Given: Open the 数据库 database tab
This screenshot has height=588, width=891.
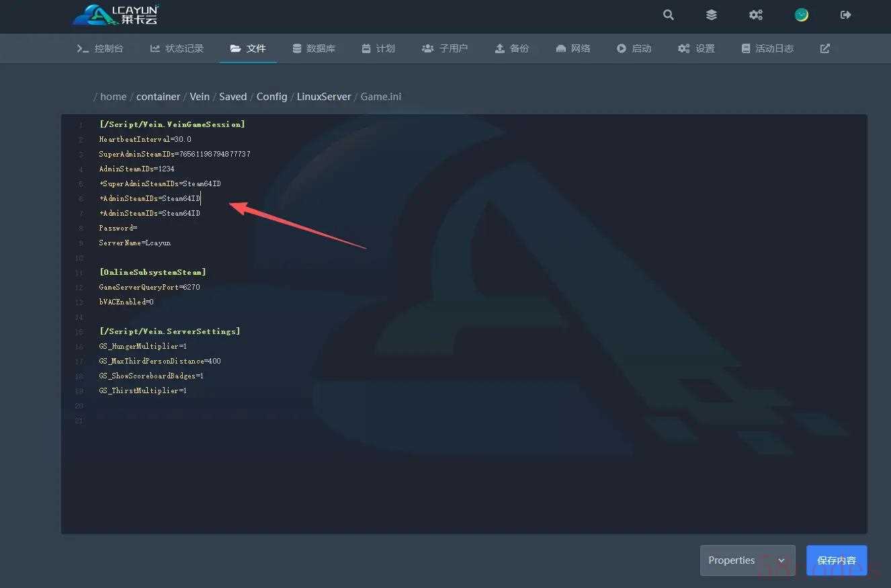Looking at the screenshot, I should click(314, 48).
